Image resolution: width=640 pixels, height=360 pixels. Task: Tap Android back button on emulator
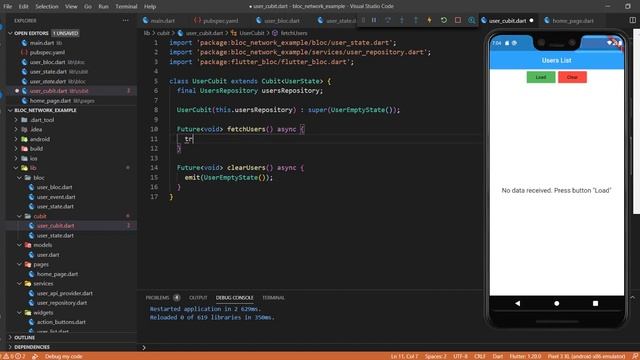[x=517, y=303]
